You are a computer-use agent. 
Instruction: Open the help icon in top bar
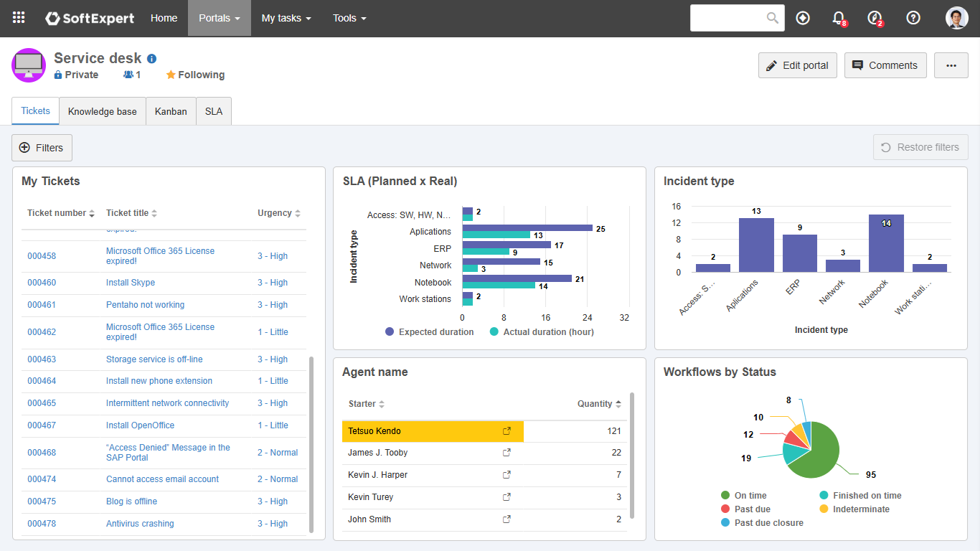tap(913, 18)
